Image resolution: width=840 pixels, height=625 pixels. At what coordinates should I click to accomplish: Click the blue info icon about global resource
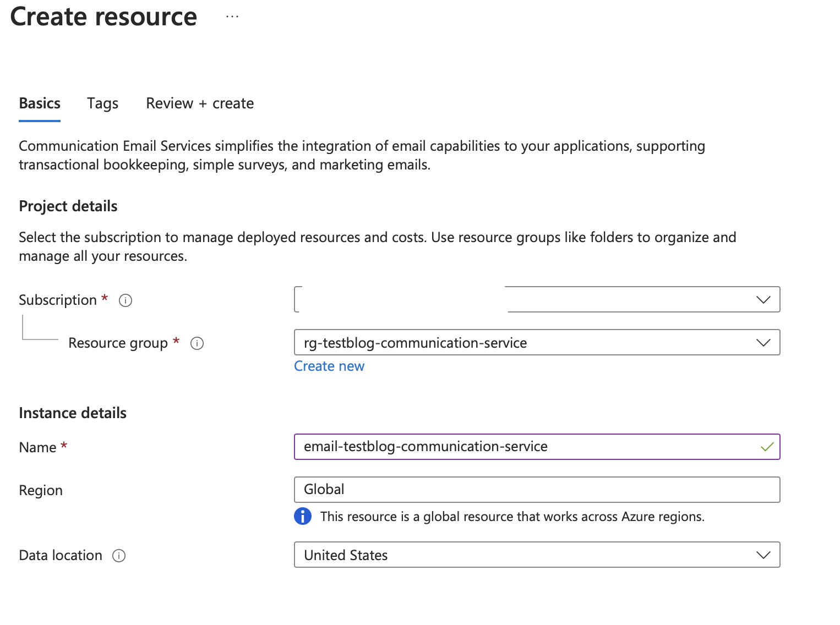(302, 516)
